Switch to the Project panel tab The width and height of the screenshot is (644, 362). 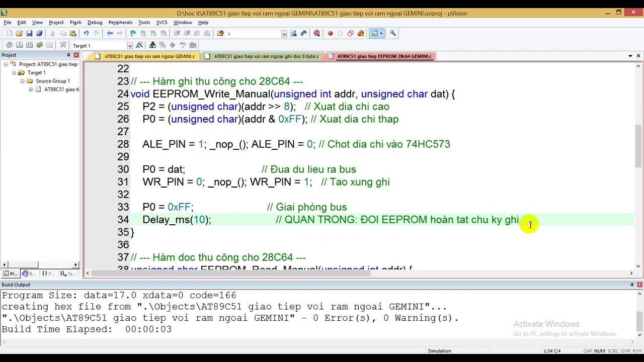[10, 274]
